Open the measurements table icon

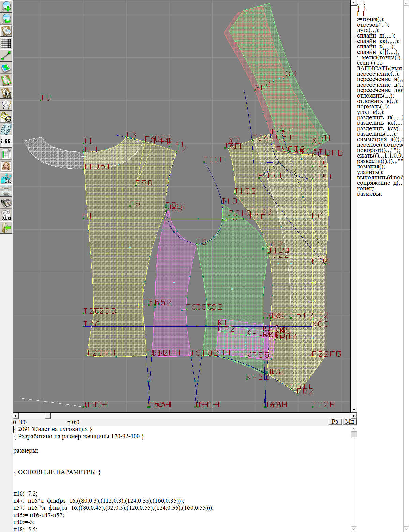(6, 154)
